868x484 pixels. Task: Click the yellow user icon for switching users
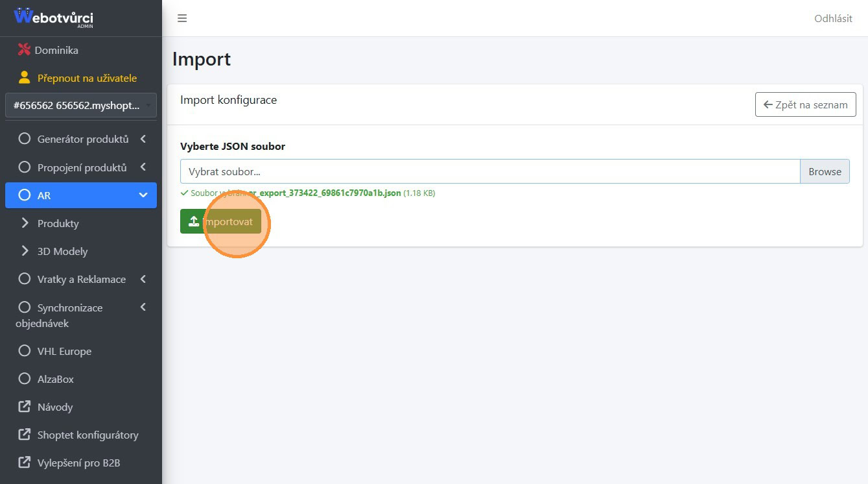click(x=25, y=78)
